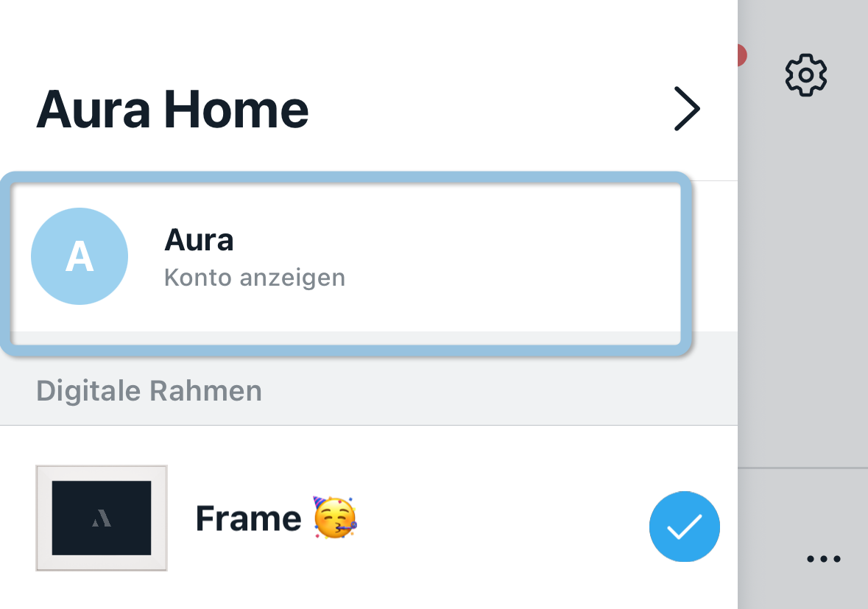Click empty space in the Aura account row
The height and width of the screenshot is (609, 868).
point(515,258)
